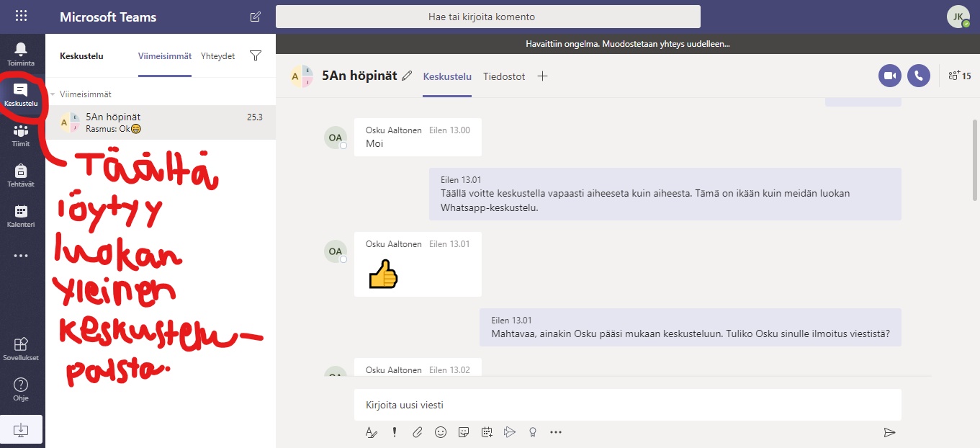Screen dimensions: 980x448
Task: Send the message with arrow button
Action: coord(889,432)
